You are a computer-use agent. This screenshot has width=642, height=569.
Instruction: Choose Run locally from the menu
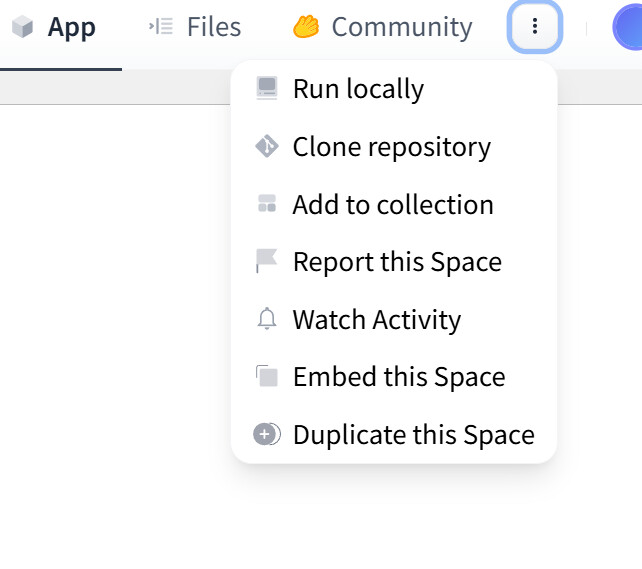point(358,89)
